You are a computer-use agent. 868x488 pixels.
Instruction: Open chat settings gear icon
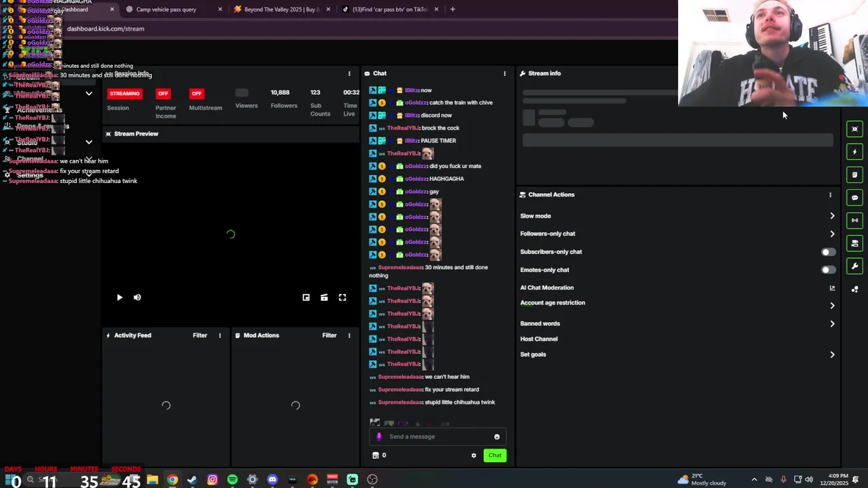point(473,455)
